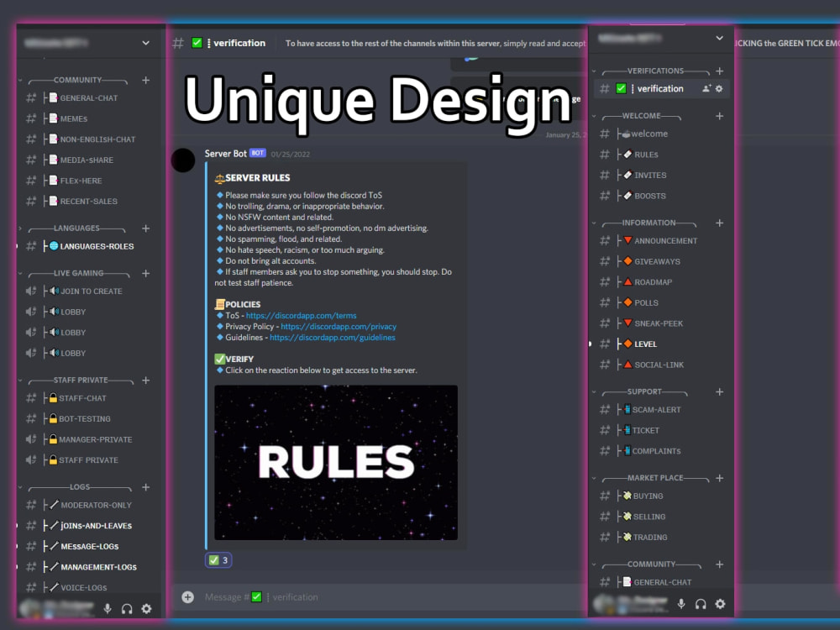Open server dropdown in left panel header
Image resolution: width=840 pixels, height=630 pixels.
[145, 43]
